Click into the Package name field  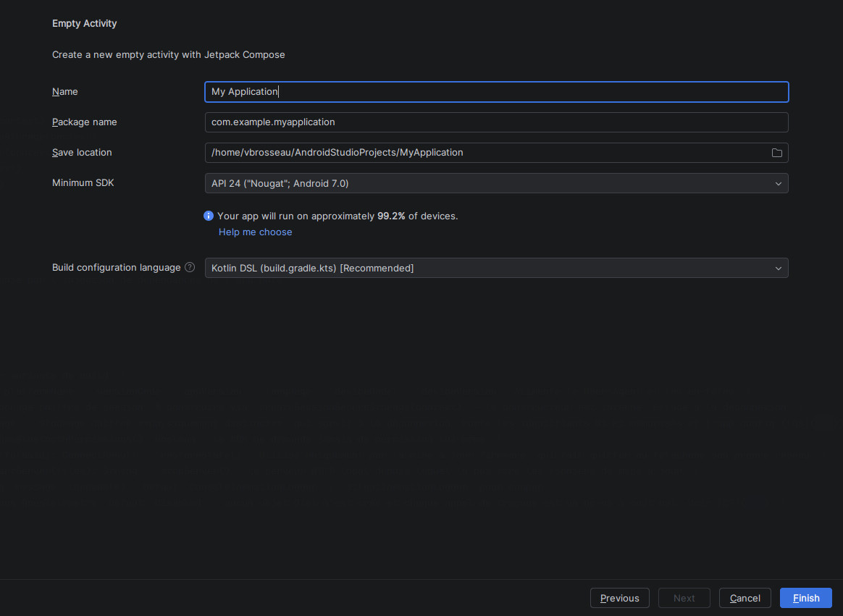click(x=496, y=122)
